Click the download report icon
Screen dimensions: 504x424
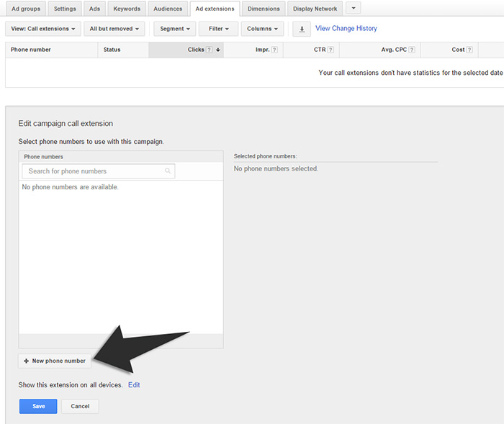pos(301,29)
